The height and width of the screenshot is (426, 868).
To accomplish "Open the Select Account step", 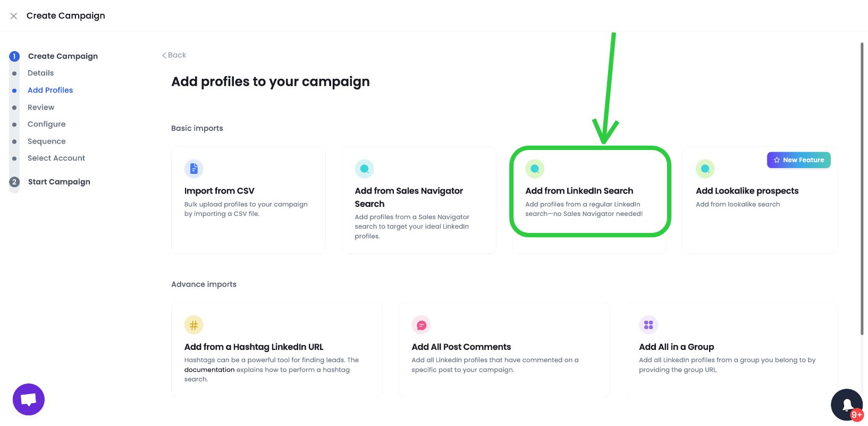I will click(x=56, y=158).
